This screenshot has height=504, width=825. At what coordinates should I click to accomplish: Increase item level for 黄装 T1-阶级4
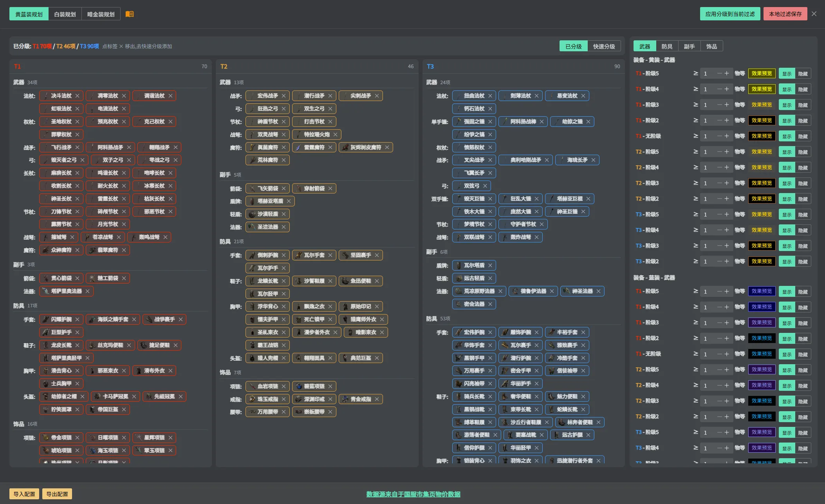(x=727, y=89)
